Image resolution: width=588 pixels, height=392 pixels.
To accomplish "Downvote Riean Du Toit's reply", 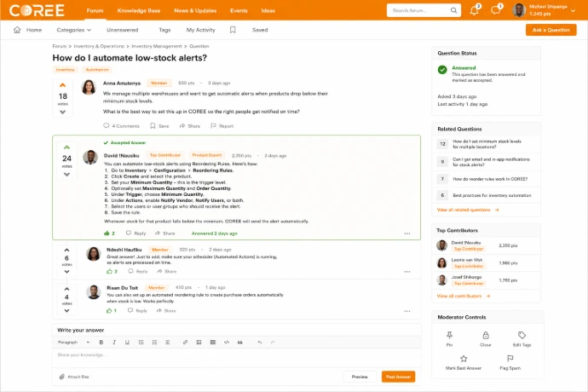I will pyautogui.click(x=66, y=310).
